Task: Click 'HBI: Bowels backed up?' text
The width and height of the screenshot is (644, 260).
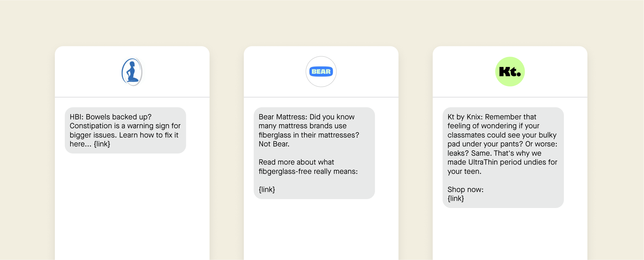Action: coord(111,117)
